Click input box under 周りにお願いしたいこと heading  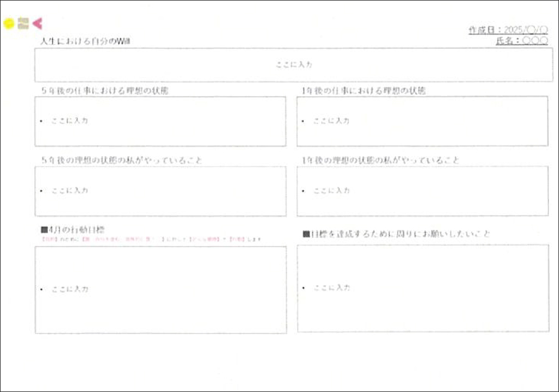[x=423, y=288]
